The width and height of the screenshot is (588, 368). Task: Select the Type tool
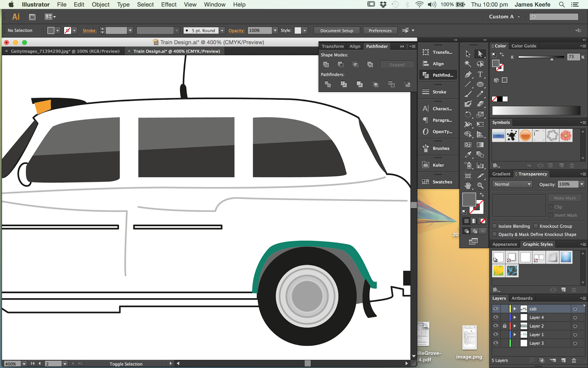(480, 75)
